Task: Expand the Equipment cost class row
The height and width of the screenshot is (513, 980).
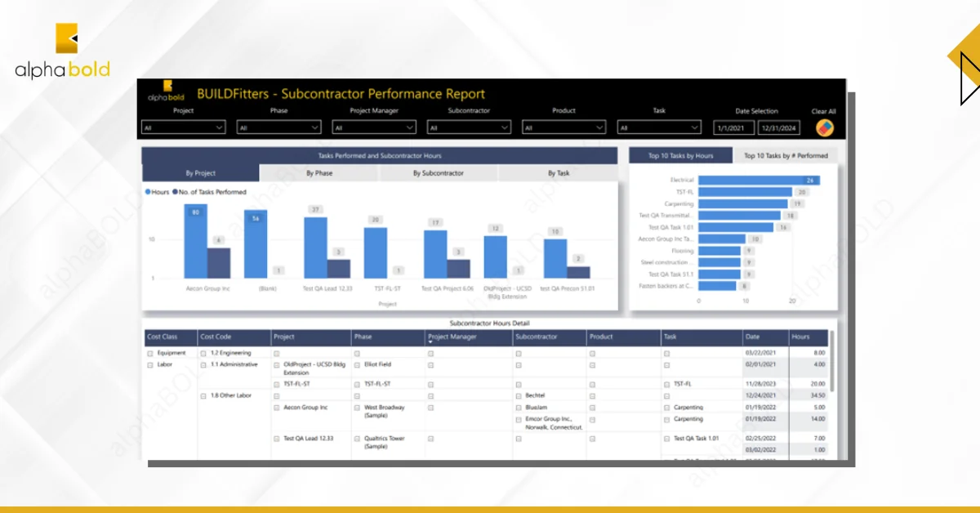Action: tap(150, 354)
